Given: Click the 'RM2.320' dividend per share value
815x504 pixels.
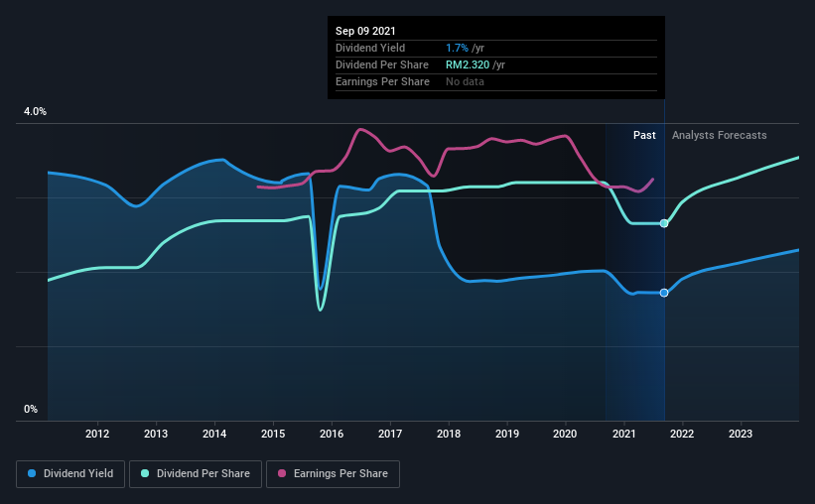Looking at the screenshot, I should click(468, 64).
